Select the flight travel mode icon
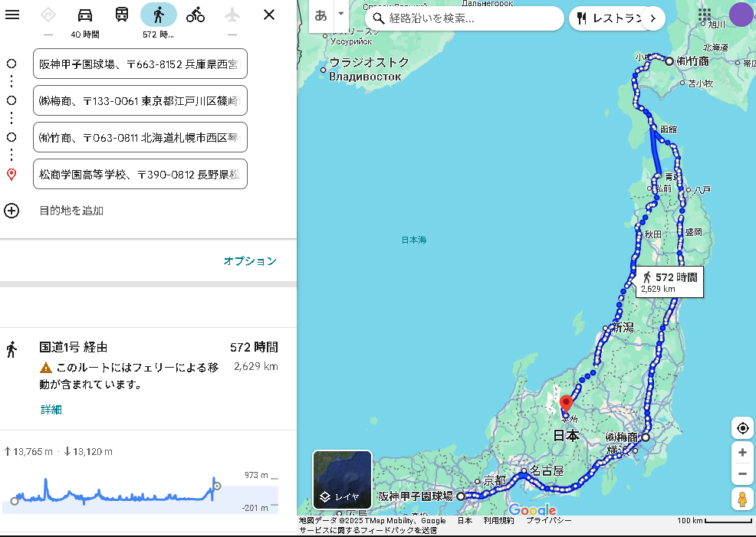The height and width of the screenshot is (537, 756). point(232,15)
